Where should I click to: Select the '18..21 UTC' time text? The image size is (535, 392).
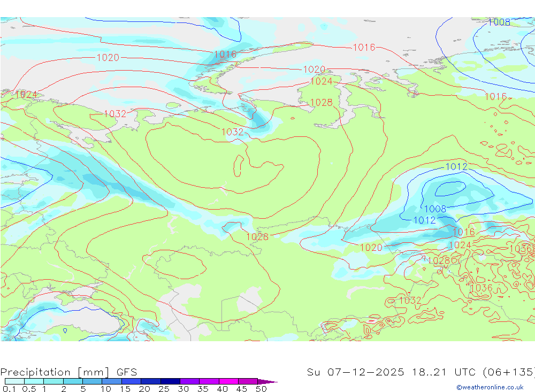click(444, 372)
